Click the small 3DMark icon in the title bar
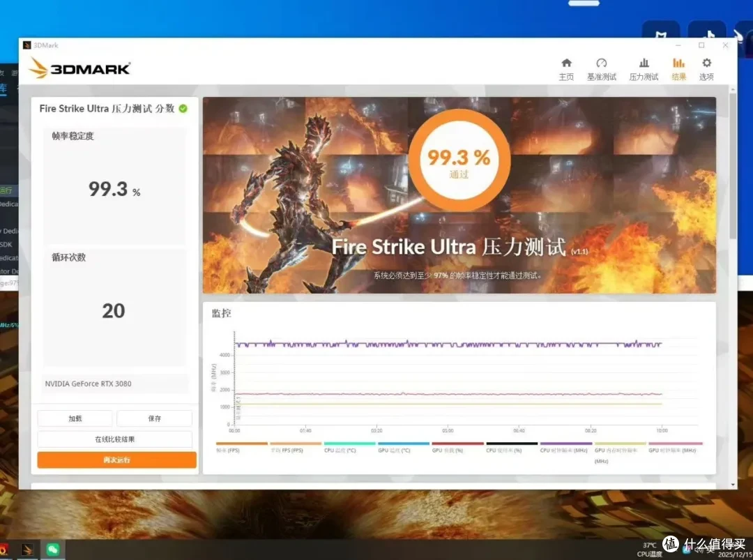753x560 pixels. 27,45
